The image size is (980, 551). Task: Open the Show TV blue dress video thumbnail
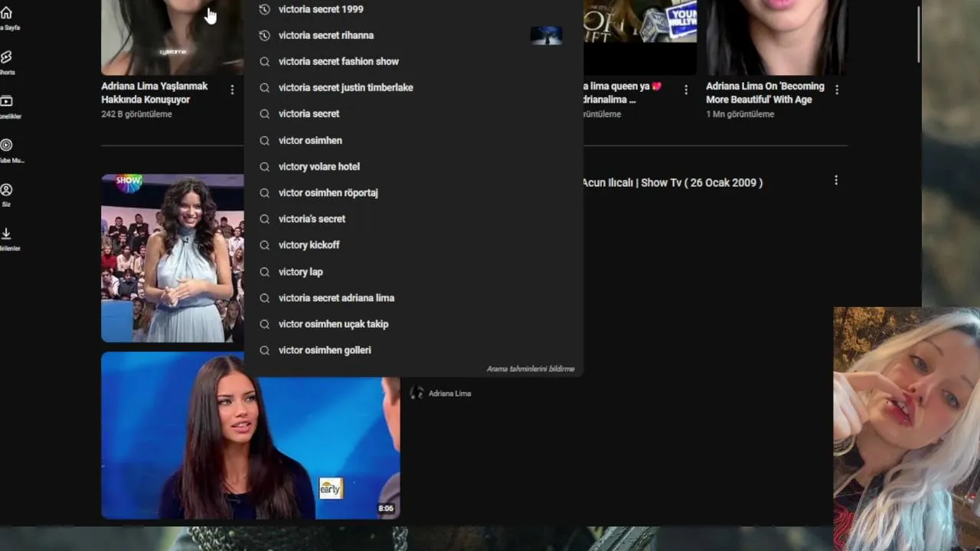172,258
